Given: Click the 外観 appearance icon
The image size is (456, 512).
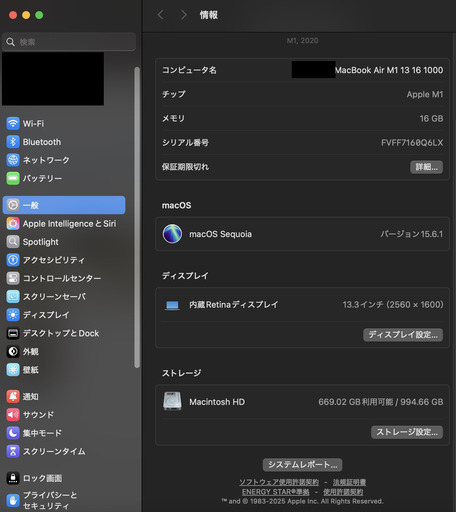Looking at the screenshot, I should 13,351.
